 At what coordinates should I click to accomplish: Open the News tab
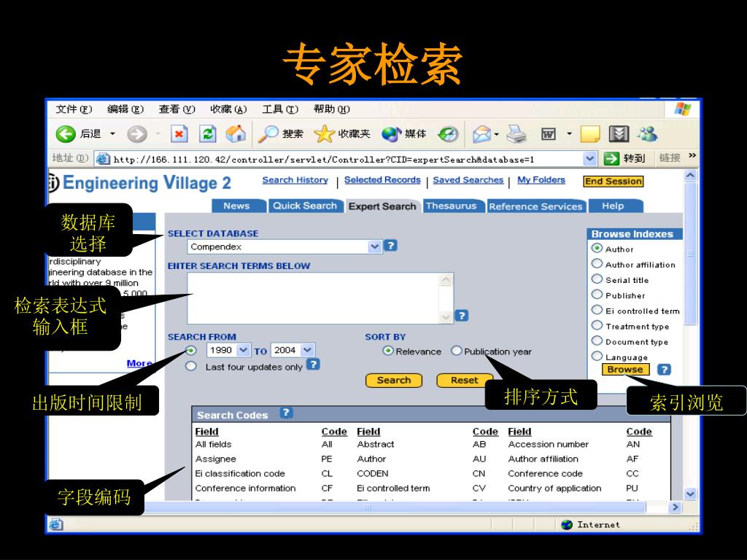pos(237,206)
